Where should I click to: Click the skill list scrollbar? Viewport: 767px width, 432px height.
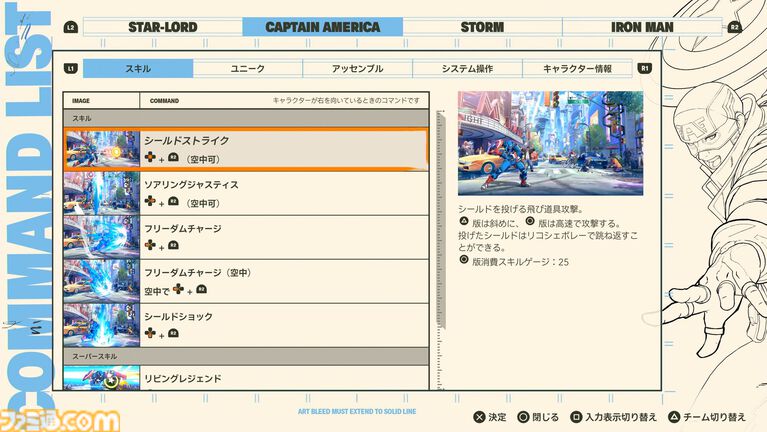click(x=441, y=219)
